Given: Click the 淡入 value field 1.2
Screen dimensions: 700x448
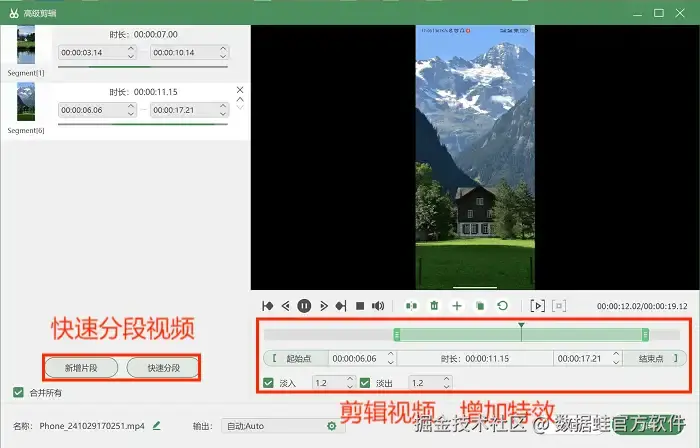Looking at the screenshot, I should 333,383.
